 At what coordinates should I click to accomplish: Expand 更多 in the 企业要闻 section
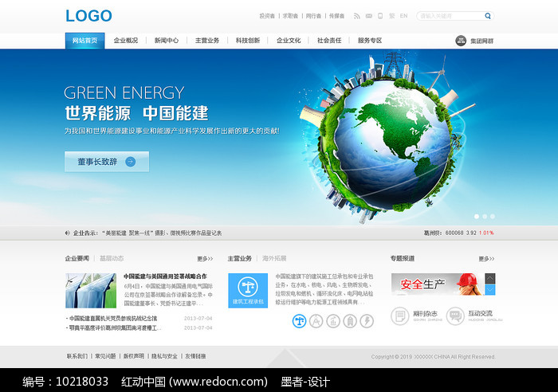205,259
